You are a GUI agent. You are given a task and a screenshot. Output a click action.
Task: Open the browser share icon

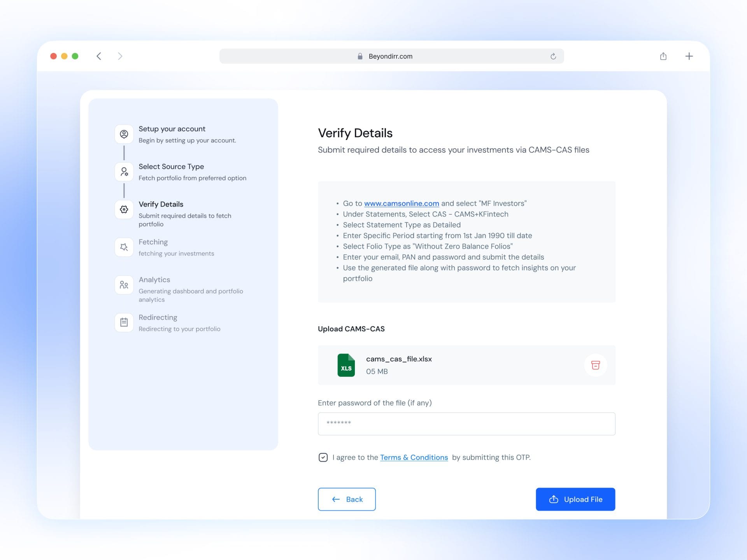(x=663, y=56)
